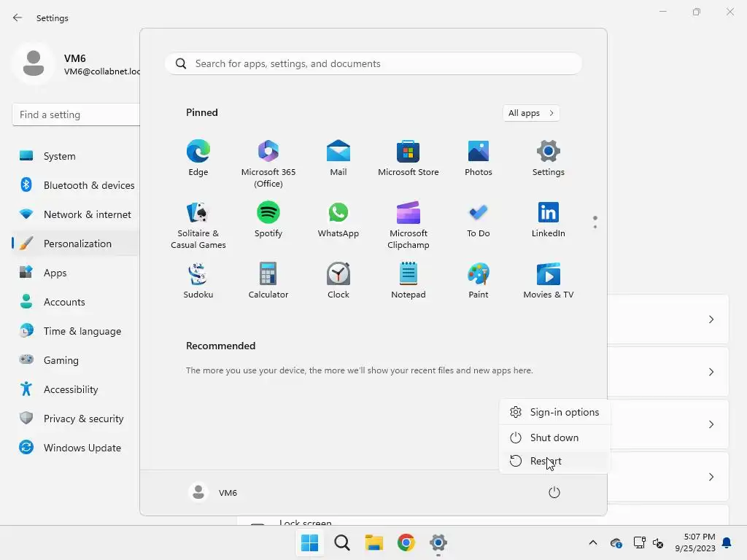
Task: Open Network & internet settings
Action: pyautogui.click(x=76, y=214)
